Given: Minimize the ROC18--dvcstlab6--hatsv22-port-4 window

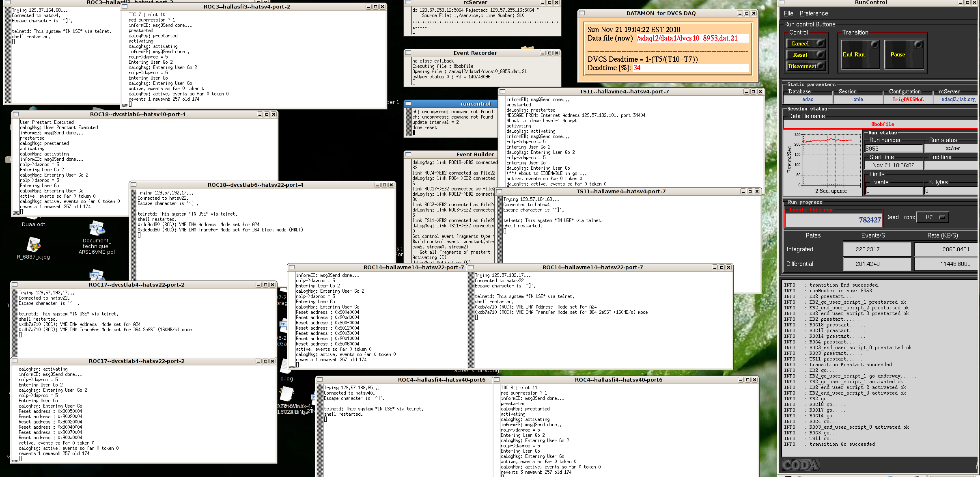Looking at the screenshot, I should click(x=377, y=185).
